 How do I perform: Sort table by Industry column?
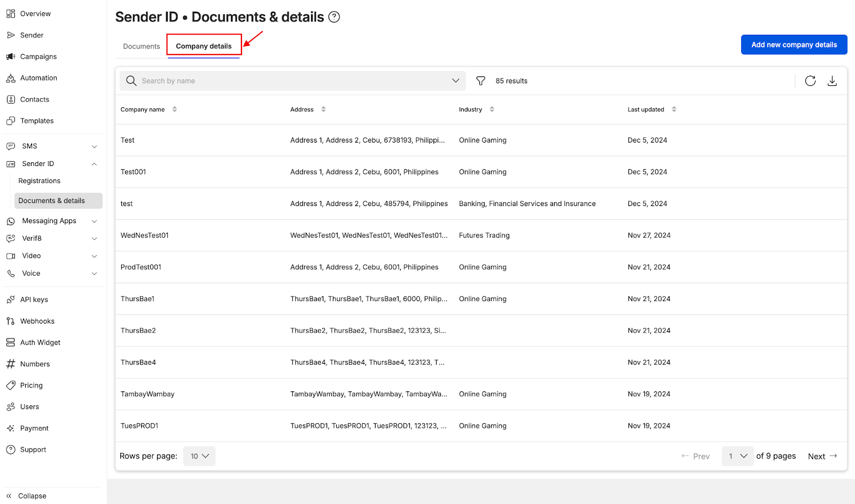tap(492, 109)
